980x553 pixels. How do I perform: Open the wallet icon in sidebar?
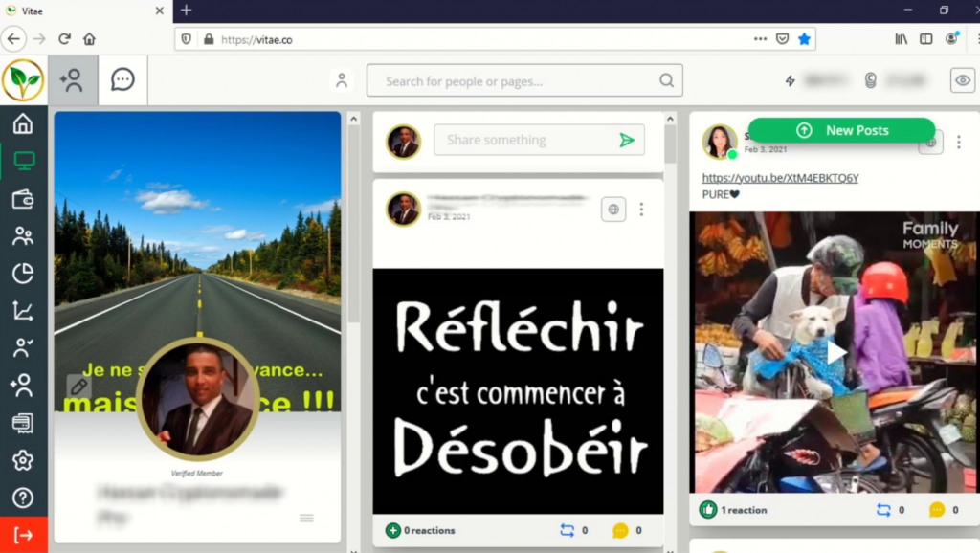click(x=23, y=199)
